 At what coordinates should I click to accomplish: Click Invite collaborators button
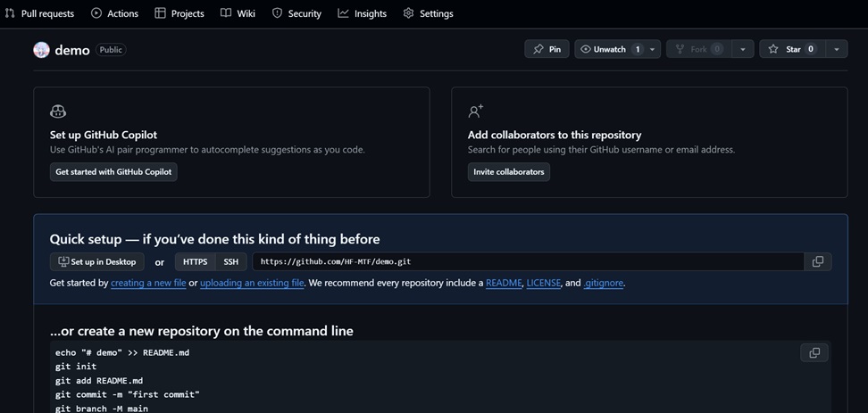508,171
